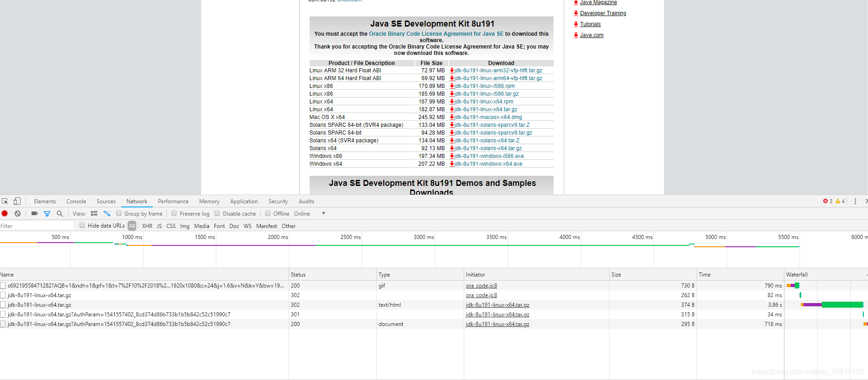
Task: Click document icon of last AuthParam request row
Action: [x=3, y=324]
